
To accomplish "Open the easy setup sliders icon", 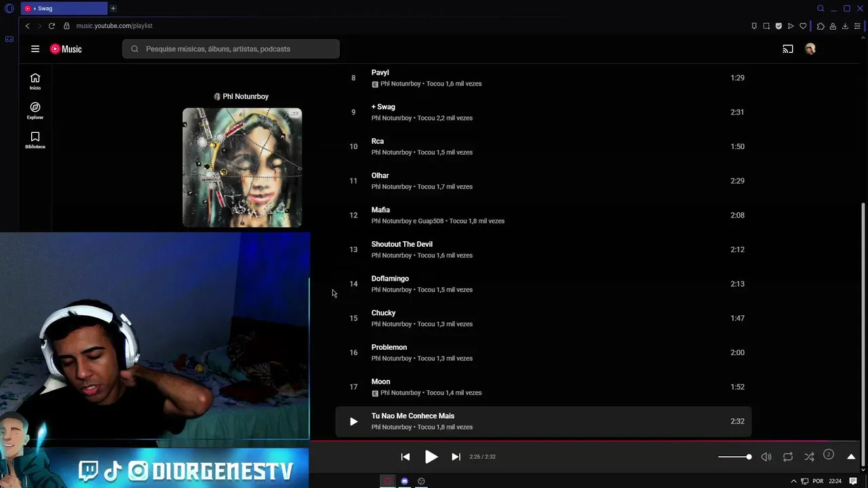I will (x=857, y=26).
